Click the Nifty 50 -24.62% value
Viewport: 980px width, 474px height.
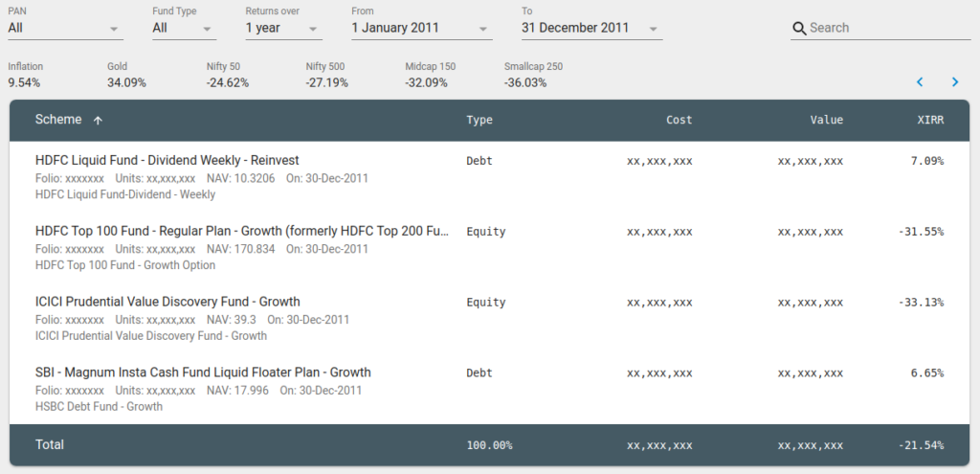coord(228,82)
